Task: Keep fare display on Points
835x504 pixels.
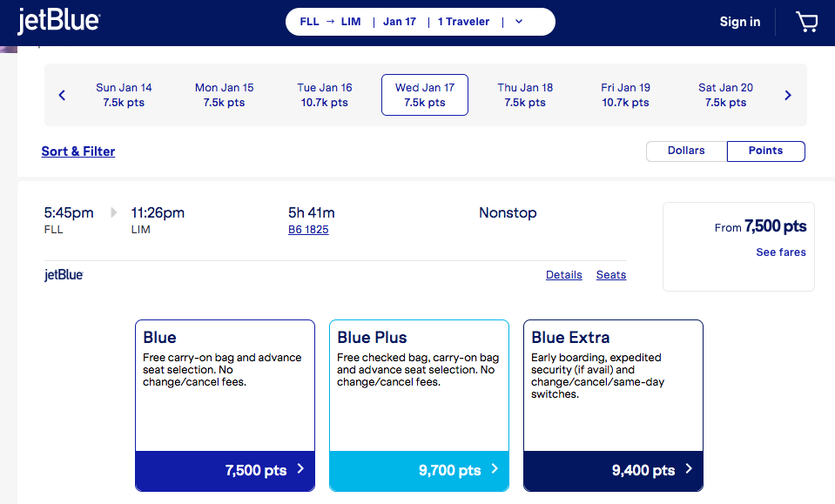Action: point(765,151)
